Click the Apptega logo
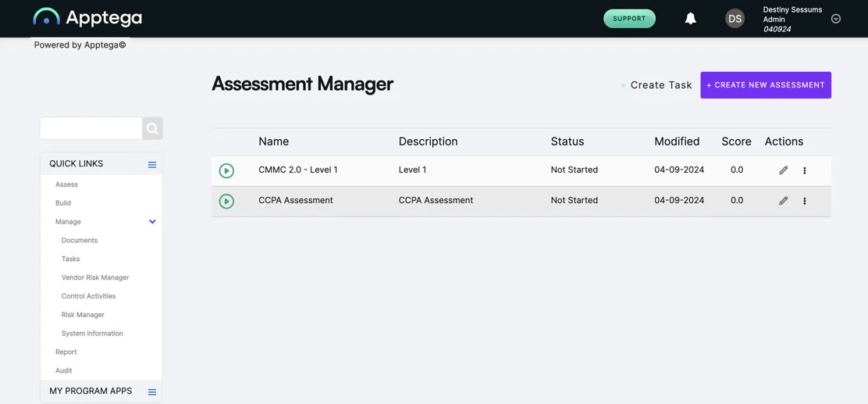This screenshot has height=404, width=868. [x=87, y=17]
